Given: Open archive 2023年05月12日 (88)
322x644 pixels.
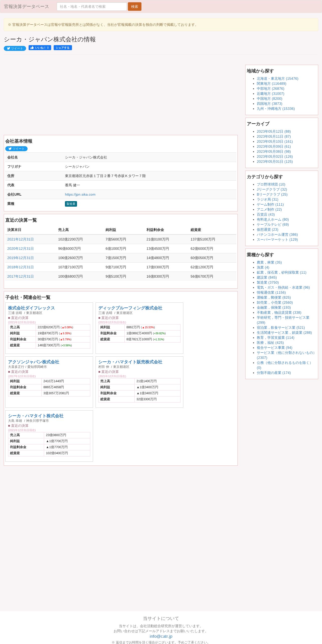Looking at the screenshot, I should [x=274, y=131].
